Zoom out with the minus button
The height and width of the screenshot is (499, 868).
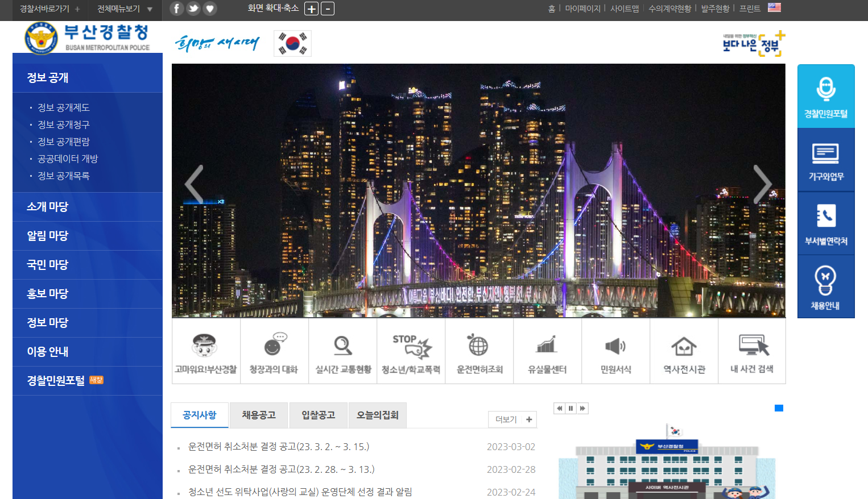pos(328,9)
